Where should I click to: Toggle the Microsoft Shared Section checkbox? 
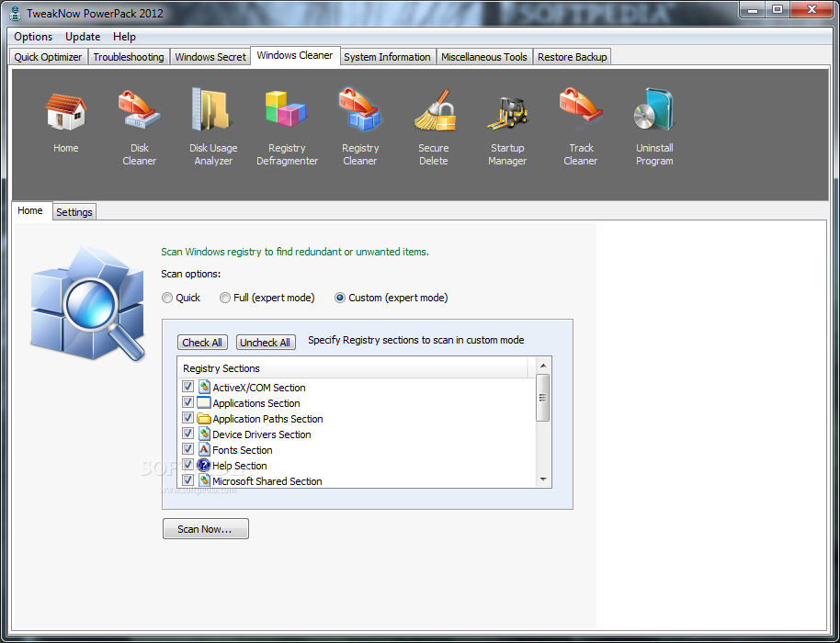[187, 479]
